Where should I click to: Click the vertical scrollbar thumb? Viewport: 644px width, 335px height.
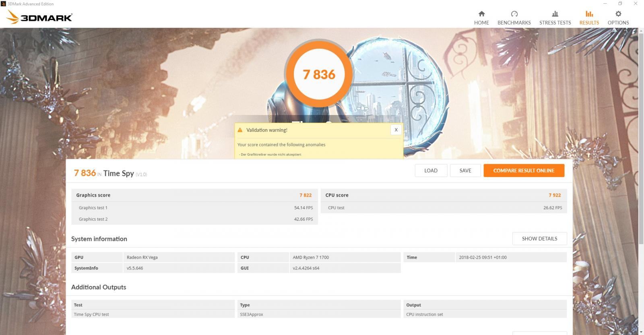click(x=641, y=139)
